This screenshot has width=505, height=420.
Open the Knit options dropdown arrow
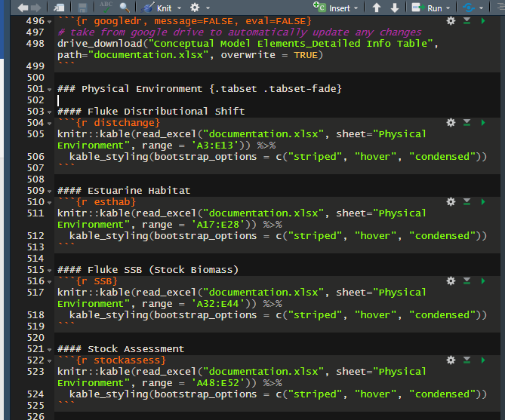click(x=180, y=8)
